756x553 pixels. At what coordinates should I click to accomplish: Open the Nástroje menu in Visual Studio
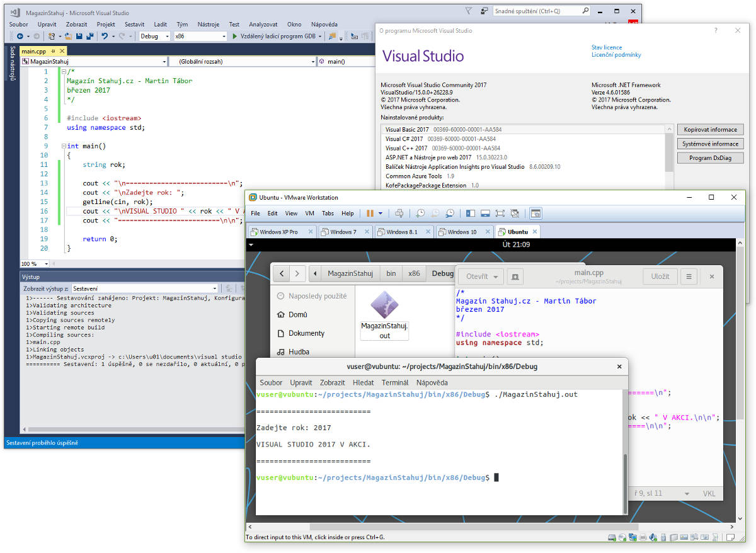click(x=208, y=24)
